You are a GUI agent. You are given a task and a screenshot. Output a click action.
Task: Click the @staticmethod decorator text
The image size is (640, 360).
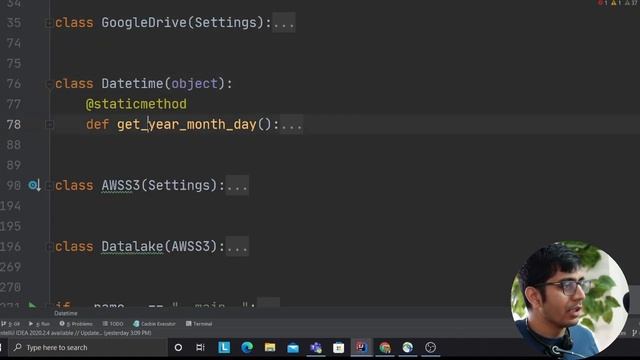(x=136, y=104)
